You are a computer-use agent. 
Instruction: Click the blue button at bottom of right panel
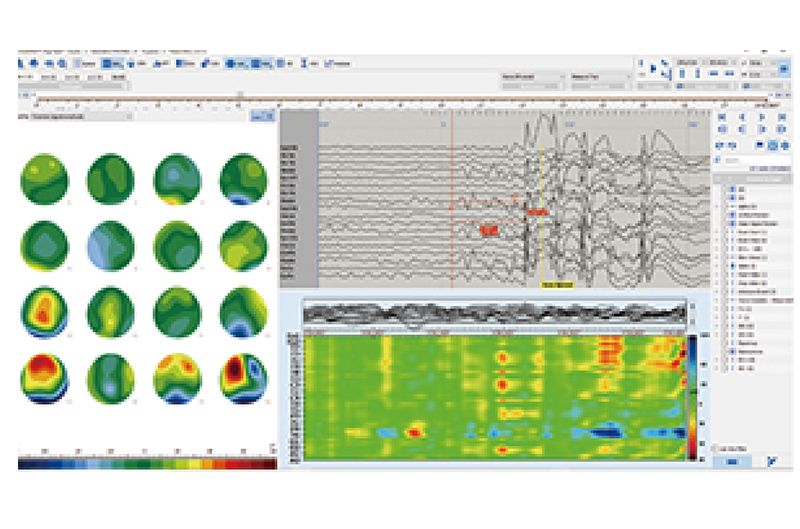point(731,462)
